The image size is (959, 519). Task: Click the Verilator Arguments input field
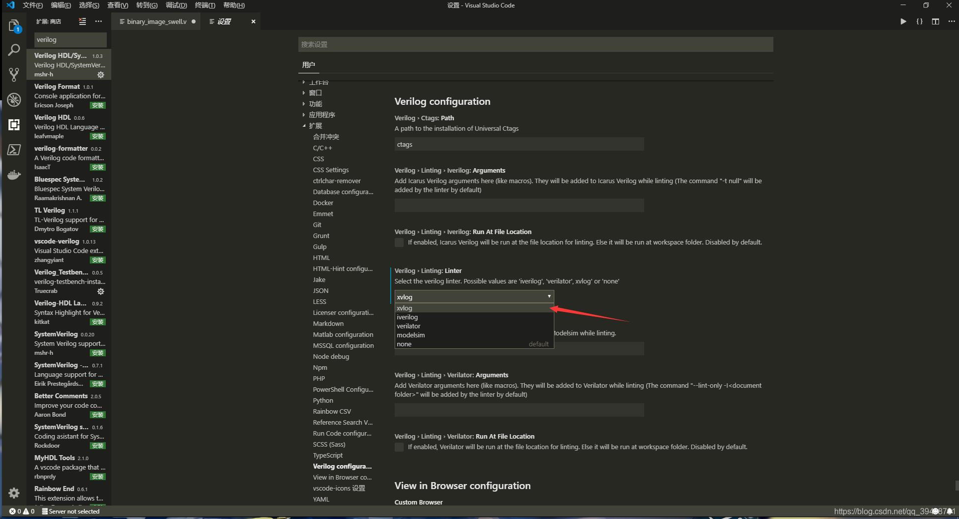[x=519, y=410]
